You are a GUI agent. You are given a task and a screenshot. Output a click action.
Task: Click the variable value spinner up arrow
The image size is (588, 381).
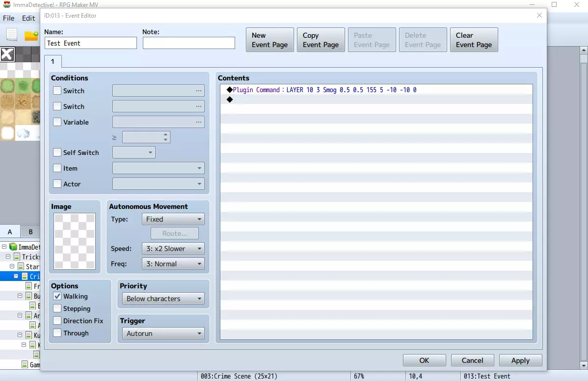point(165,134)
